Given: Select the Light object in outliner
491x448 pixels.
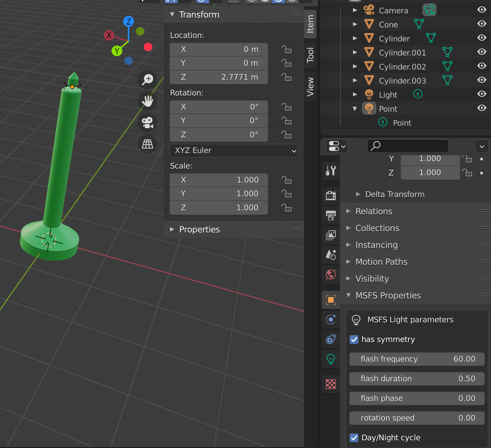Looking at the screenshot, I should tap(388, 95).
